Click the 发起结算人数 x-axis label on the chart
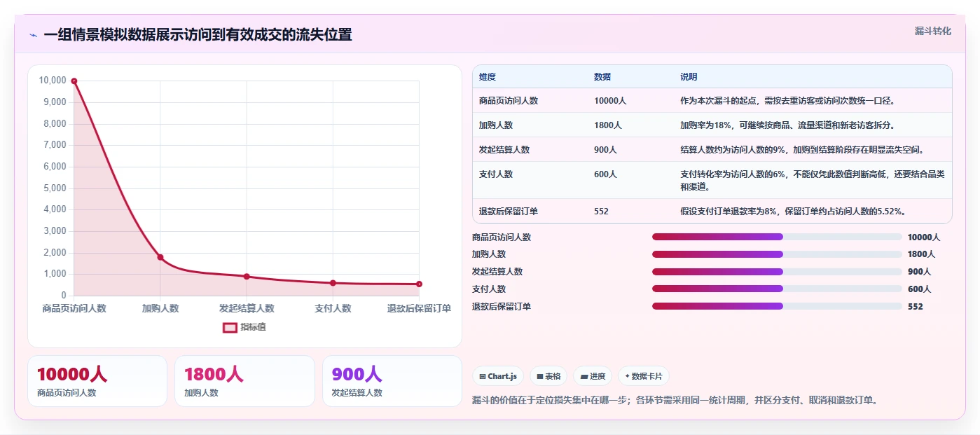 click(247, 308)
